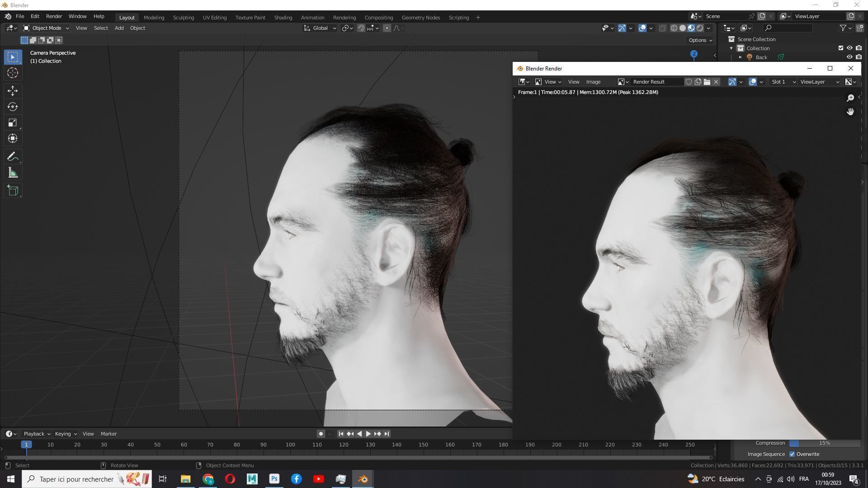
Task: Play the animation forward
Action: point(368,434)
